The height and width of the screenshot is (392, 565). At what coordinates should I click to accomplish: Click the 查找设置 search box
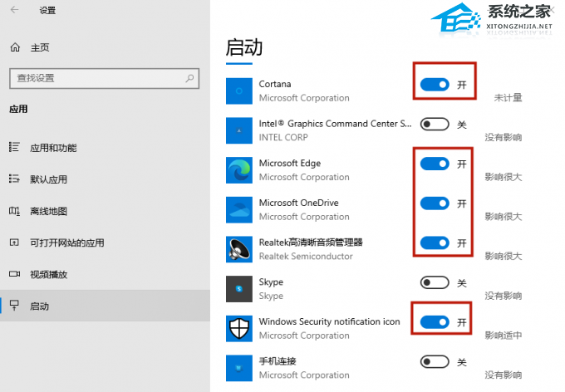[97, 78]
